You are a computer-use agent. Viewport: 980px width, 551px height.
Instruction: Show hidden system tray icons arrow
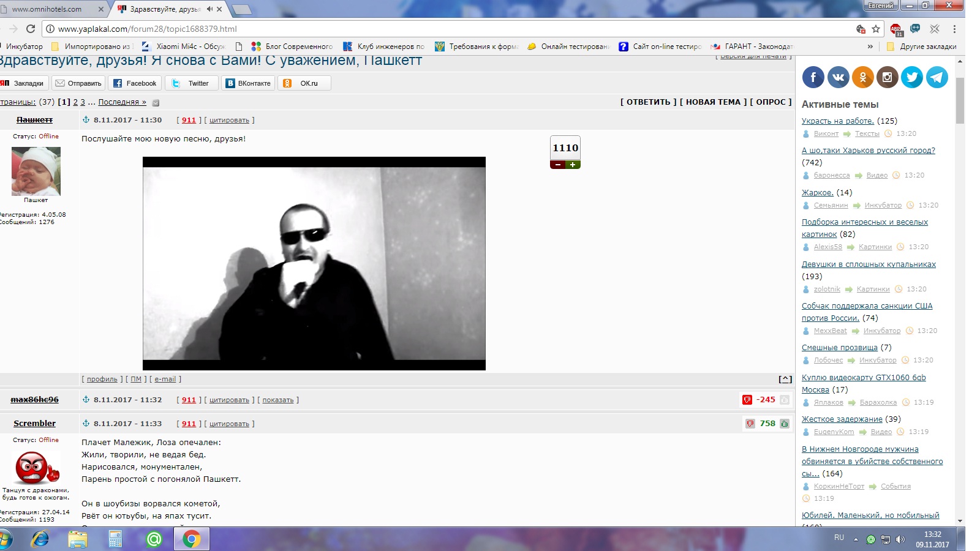click(856, 539)
